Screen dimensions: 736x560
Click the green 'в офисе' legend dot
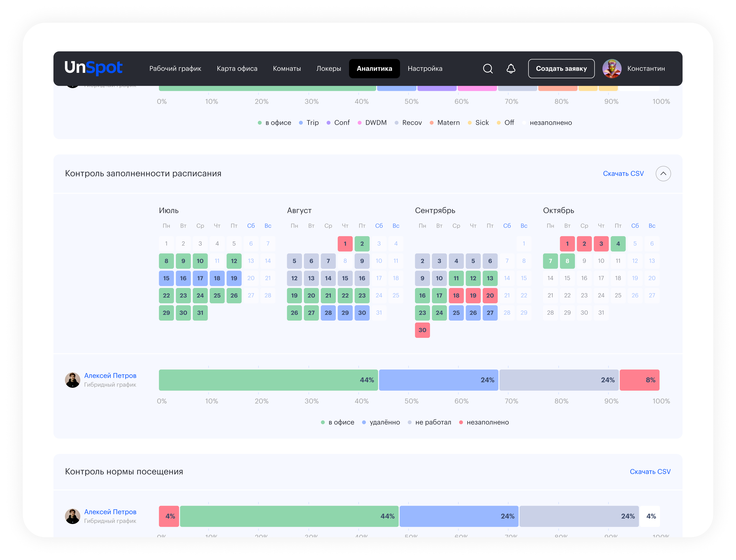click(322, 422)
